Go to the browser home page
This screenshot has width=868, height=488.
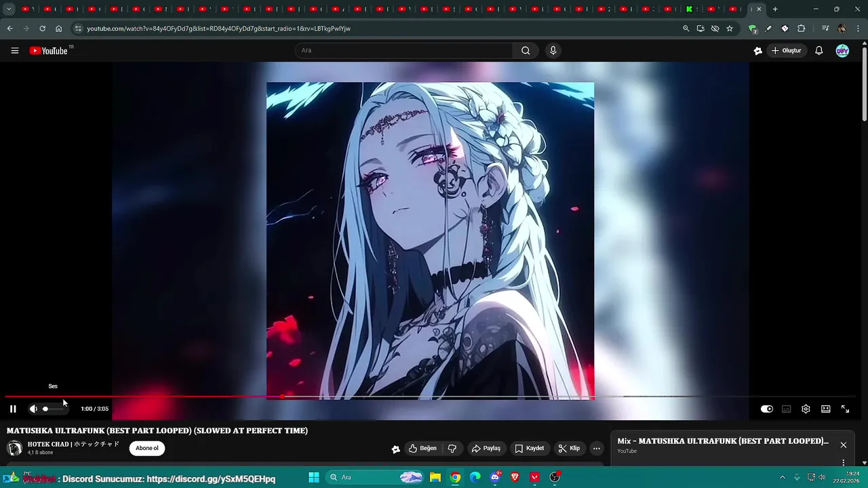point(59,28)
